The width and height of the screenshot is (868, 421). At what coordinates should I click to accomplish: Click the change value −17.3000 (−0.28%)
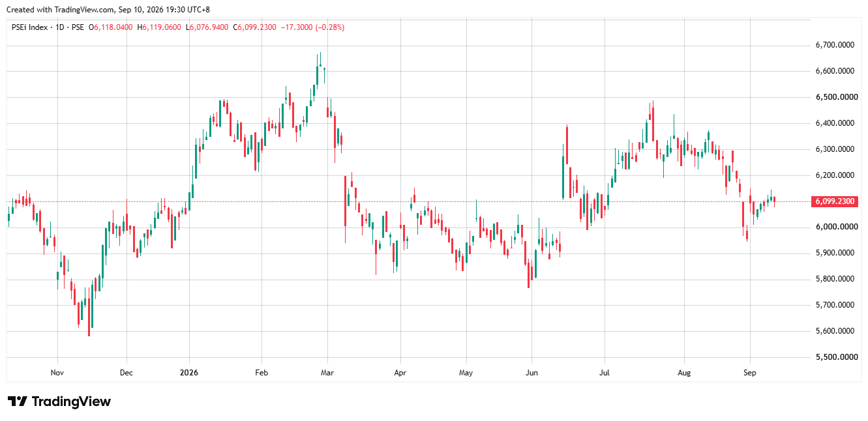313,27
